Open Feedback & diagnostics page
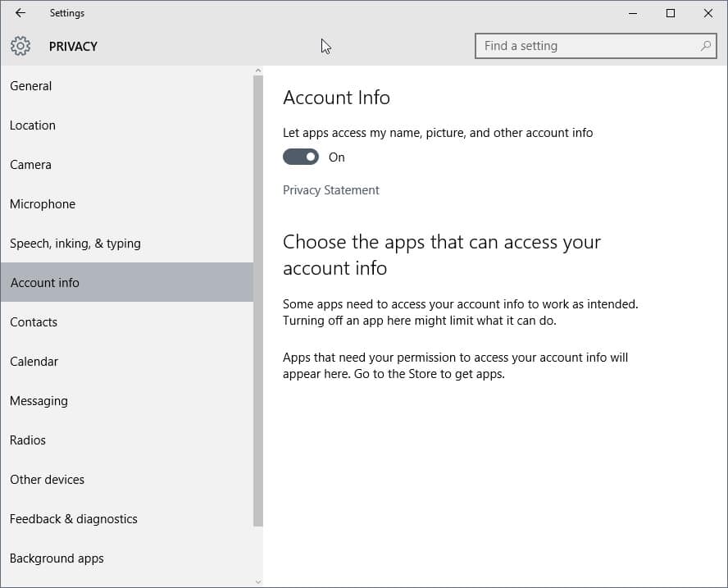Image resolution: width=728 pixels, height=588 pixels. 74,519
